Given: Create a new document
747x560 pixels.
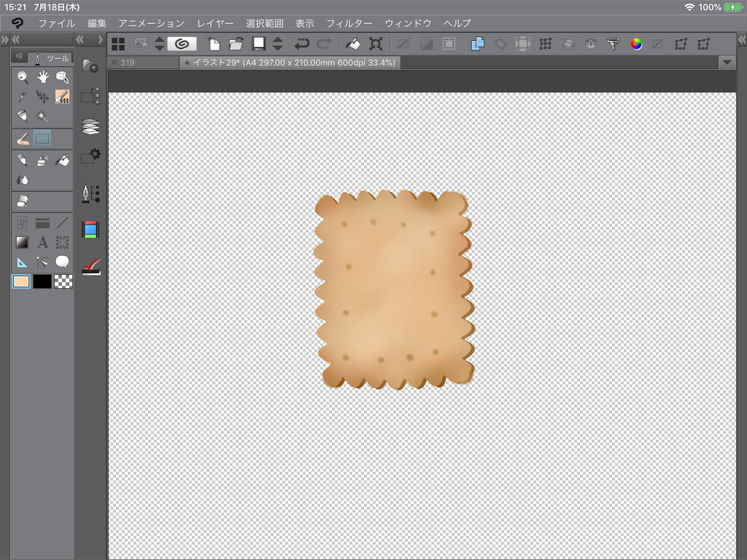Looking at the screenshot, I should [214, 44].
